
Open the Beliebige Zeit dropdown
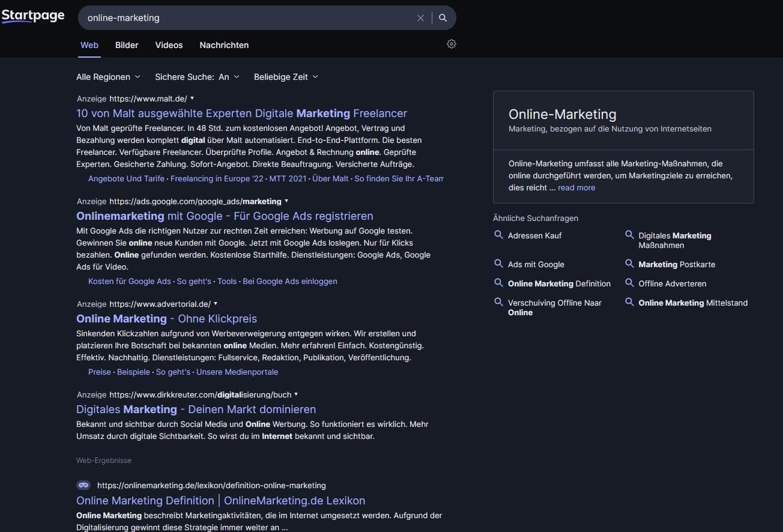point(286,77)
